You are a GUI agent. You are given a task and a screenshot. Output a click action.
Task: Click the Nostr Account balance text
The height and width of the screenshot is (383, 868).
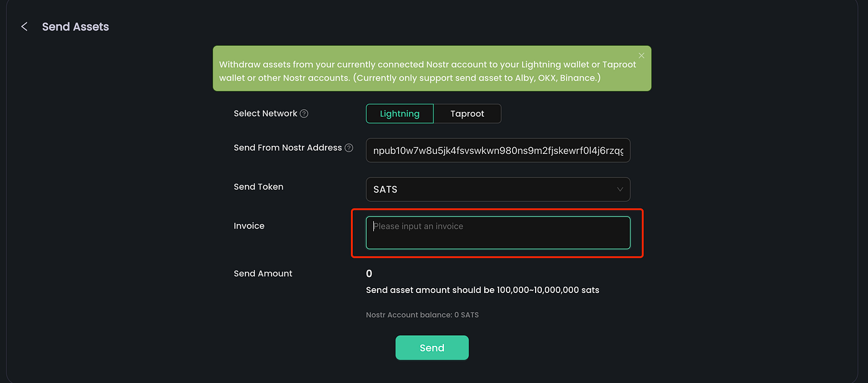click(x=422, y=315)
